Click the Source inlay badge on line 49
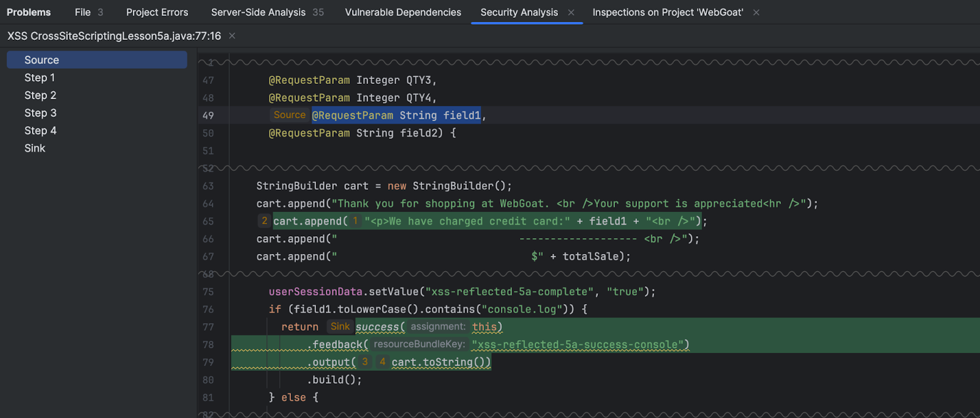Image resolution: width=980 pixels, height=418 pixels. [x=290, y=115]
